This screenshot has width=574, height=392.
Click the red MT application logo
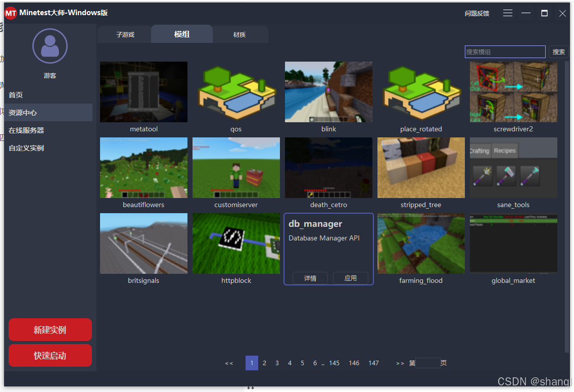11,14
